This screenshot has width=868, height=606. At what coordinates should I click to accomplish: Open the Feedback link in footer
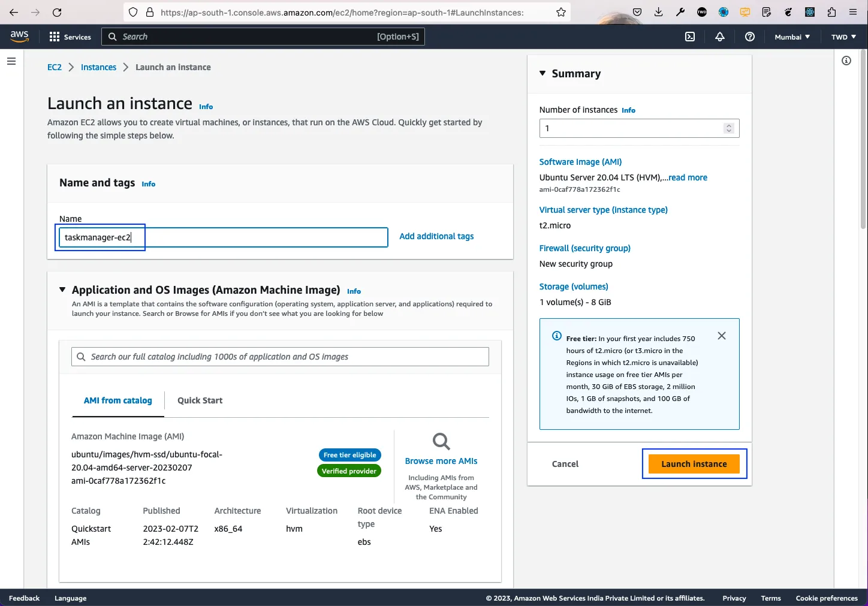[x=24, y=598]
